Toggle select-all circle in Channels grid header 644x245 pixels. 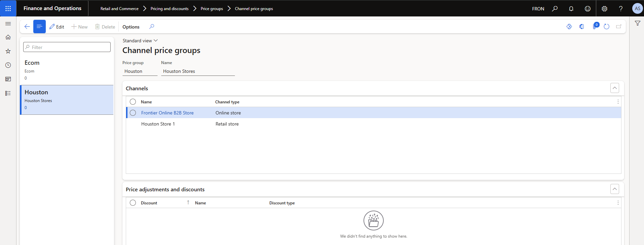click(x=133, y=102)
